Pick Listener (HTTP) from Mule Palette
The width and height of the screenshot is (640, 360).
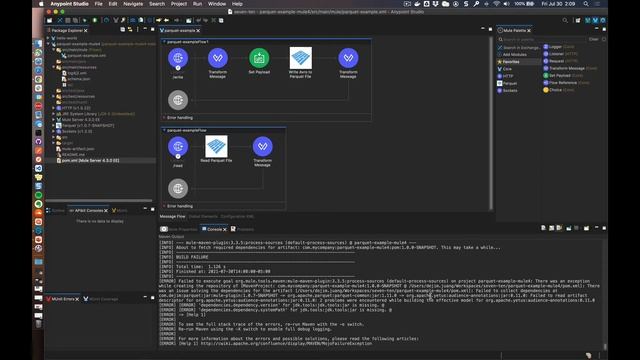click(559, 54)
